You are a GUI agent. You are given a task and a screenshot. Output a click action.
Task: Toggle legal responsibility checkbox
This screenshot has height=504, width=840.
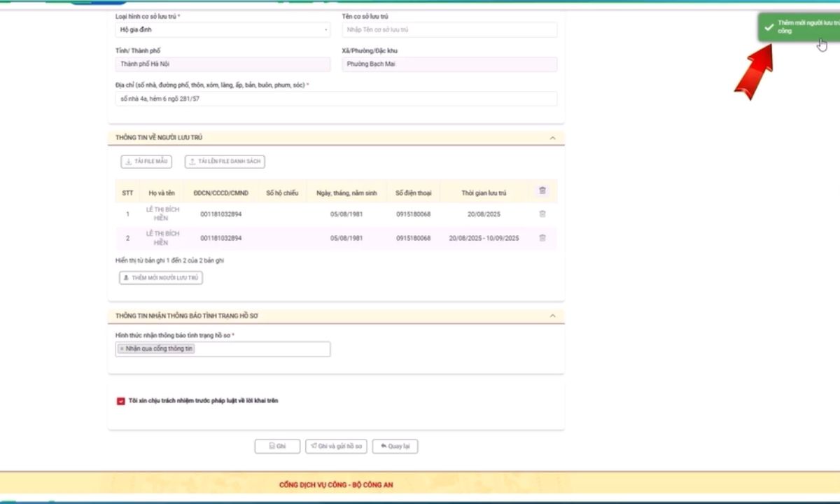pyautogui.click(x=121, y=401)
